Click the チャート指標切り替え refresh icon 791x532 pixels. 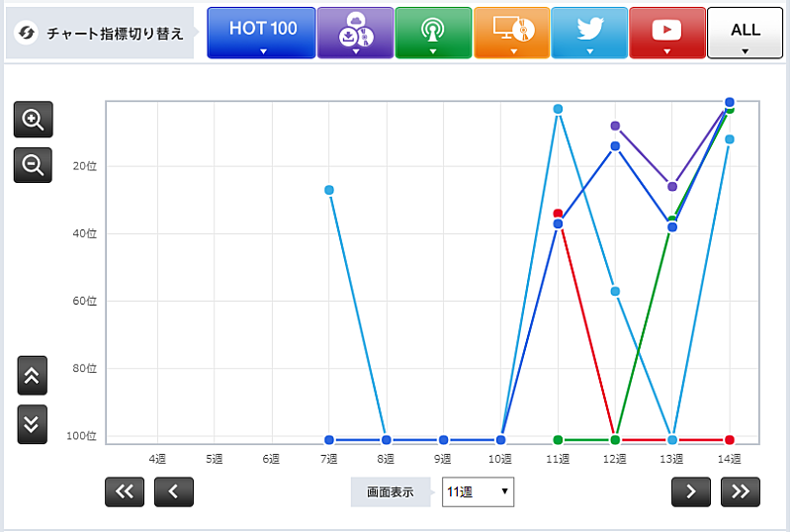click(x=27, y=33)
